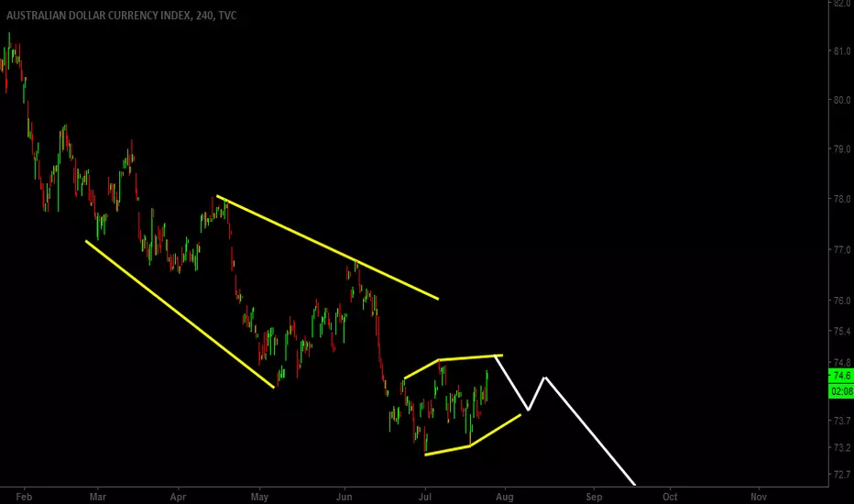Click the 80.0 price axis label
854x504 pixels.
tap(841, 100)
